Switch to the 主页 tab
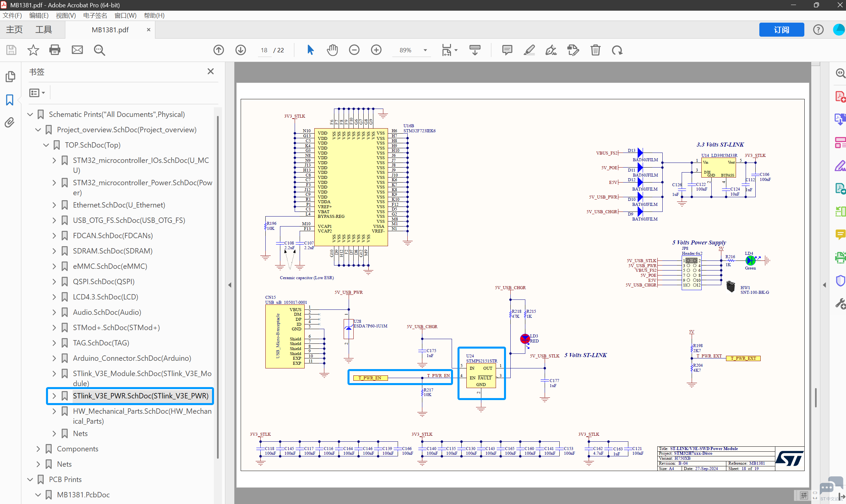 pos(14,30)
